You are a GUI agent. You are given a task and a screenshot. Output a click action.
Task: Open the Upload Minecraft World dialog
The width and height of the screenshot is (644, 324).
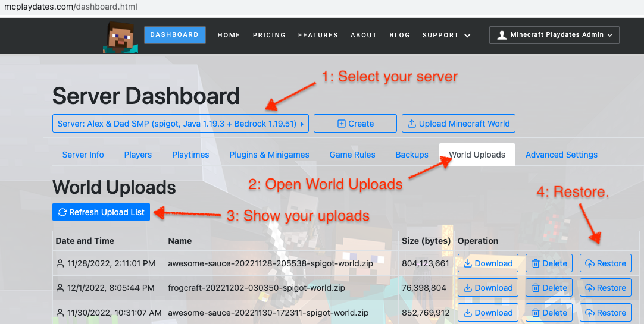pyautogui.click(x=458, y=124)
